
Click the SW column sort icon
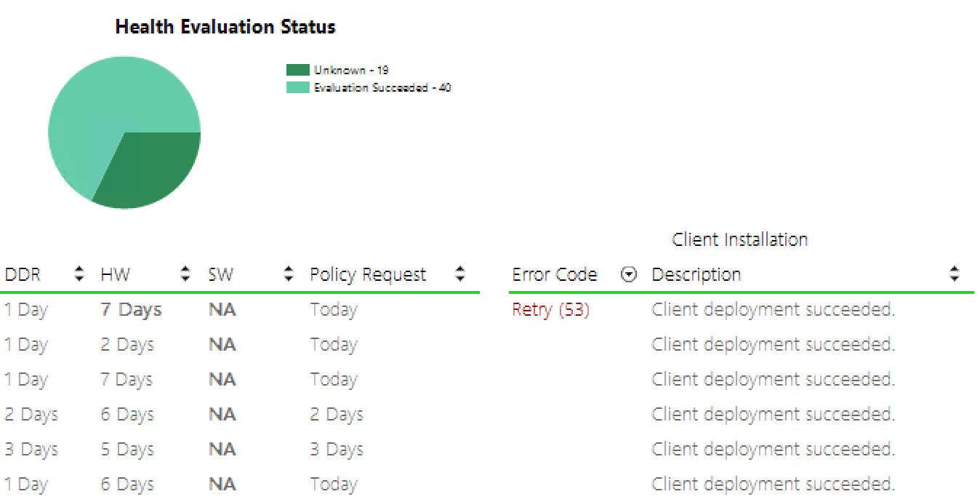(x=288, y=274)
